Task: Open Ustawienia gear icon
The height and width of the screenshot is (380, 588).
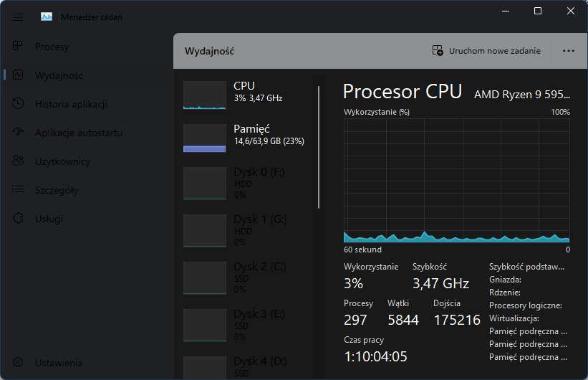Action: coord(18,362)
